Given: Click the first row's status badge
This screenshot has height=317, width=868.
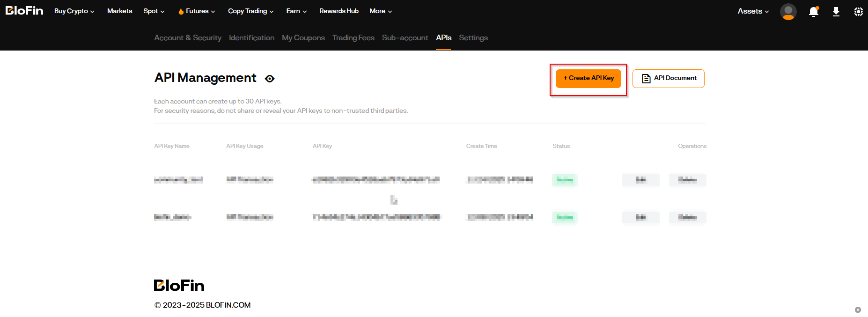Looking at the screenshot, I should (x=565, y=180).
